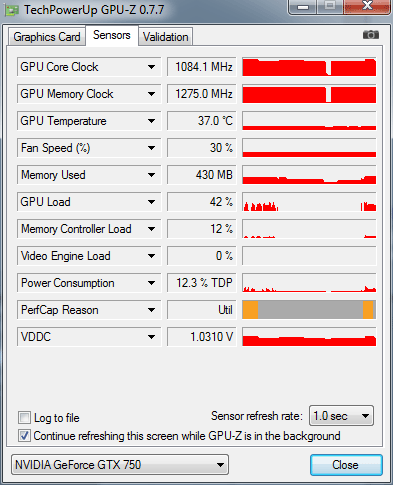Click the 1084.1 MHz core clock value
The image size is (393, 485).
[202, 67]
